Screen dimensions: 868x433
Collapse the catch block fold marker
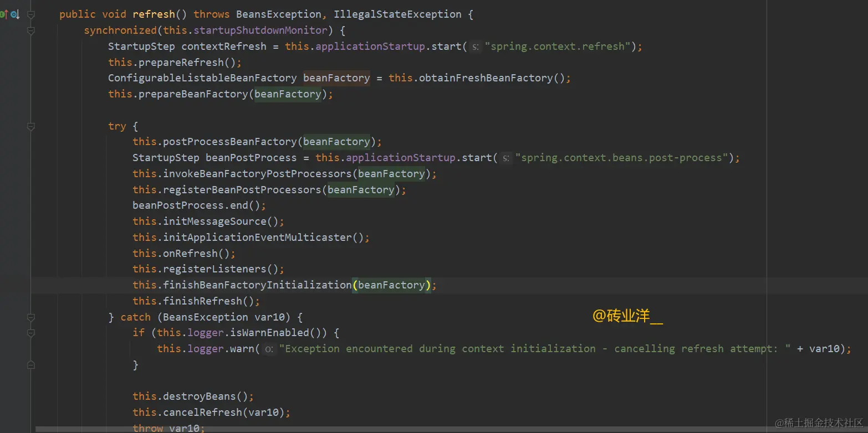coord(31,317)
